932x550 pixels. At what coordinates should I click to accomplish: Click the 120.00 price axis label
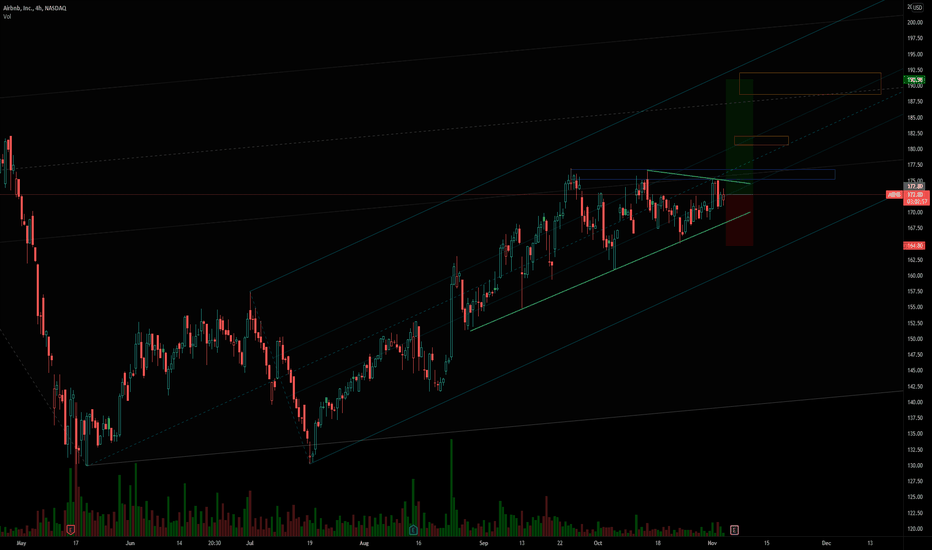click(x=914, y=529)
